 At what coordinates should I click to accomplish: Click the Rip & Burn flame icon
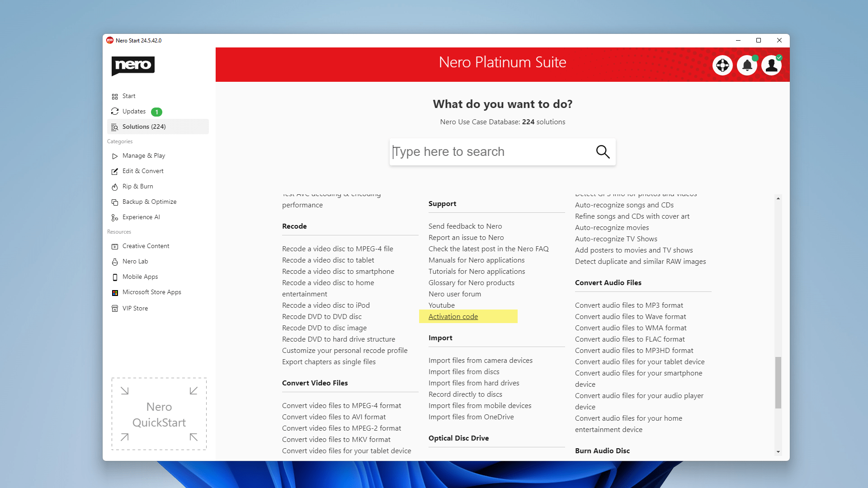click(x=115, y=187)
